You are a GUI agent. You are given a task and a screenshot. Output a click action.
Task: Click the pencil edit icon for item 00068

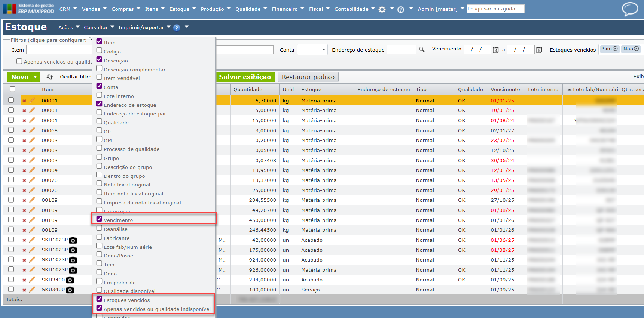pyautogui.click(x=32, y=130)
